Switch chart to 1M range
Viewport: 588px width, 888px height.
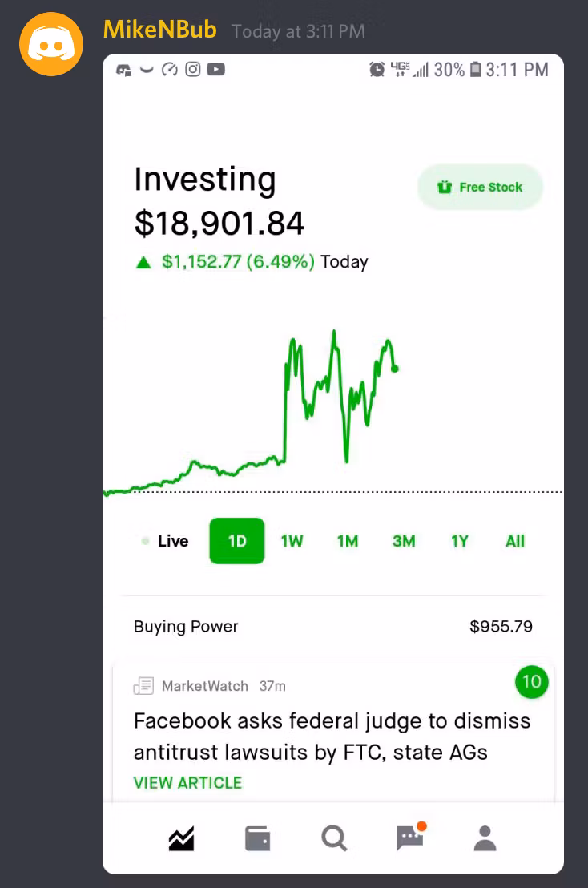click(x=348, y=541)
